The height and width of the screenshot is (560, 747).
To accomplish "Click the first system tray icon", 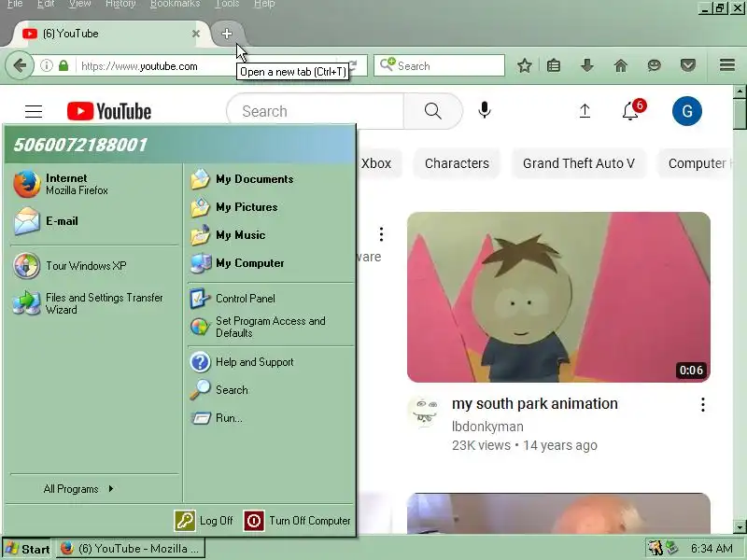I will click(x=655, y=549).
